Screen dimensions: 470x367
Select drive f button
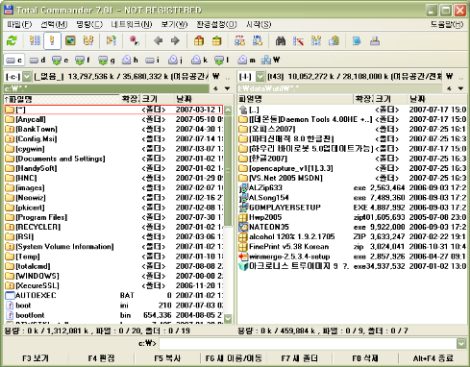83,60
